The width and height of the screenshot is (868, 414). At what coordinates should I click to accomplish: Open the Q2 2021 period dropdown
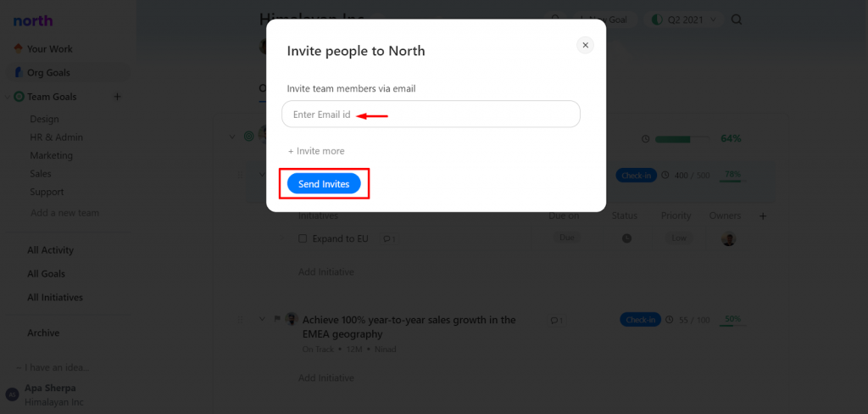tap(684, 20)
